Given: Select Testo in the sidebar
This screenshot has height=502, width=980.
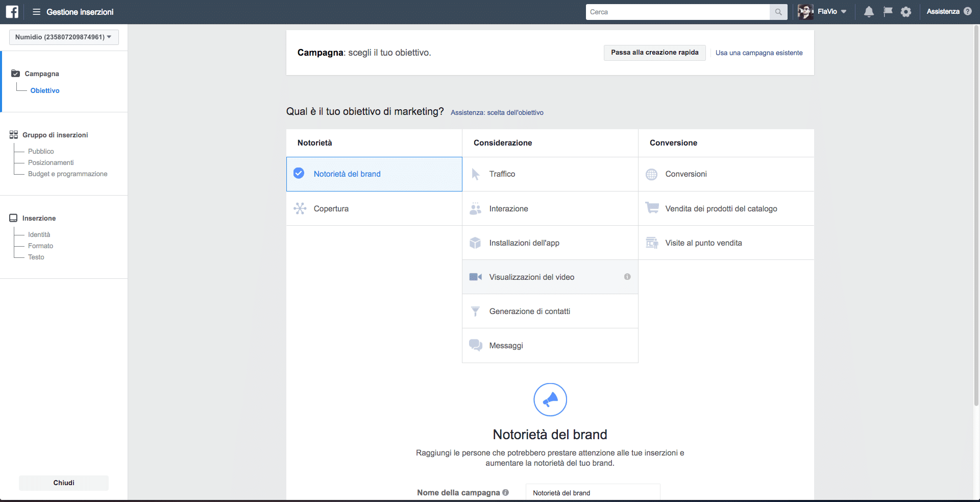Looking at the screenshot, I should [x=36, y=257].
